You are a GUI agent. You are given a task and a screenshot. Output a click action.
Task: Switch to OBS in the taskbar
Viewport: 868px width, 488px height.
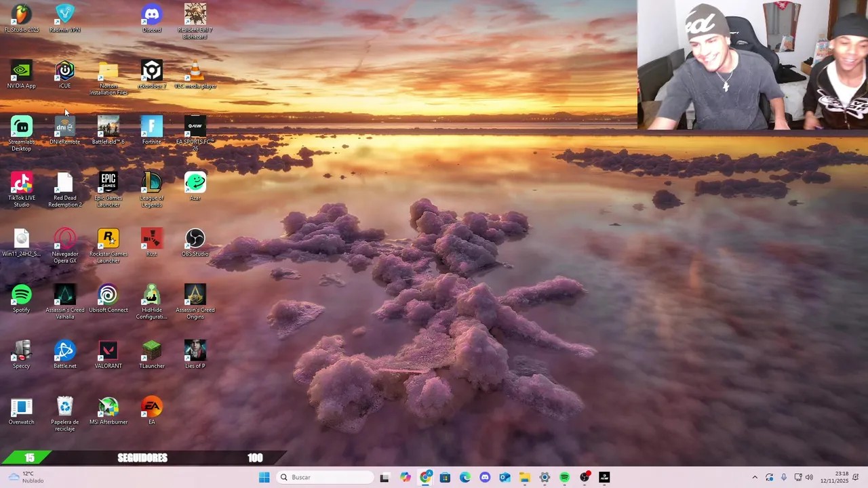(585, 477)
